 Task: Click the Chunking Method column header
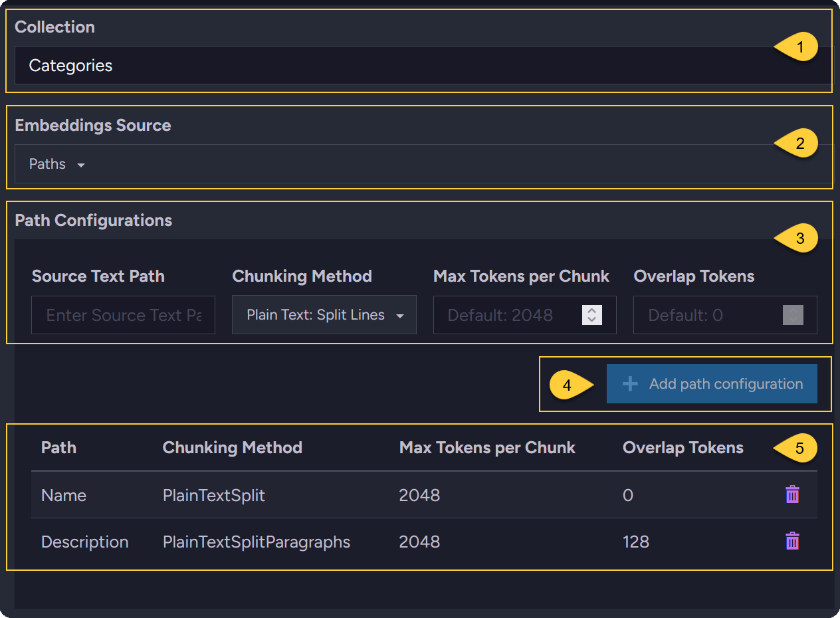pyautogui.click(x=232, y=447)
